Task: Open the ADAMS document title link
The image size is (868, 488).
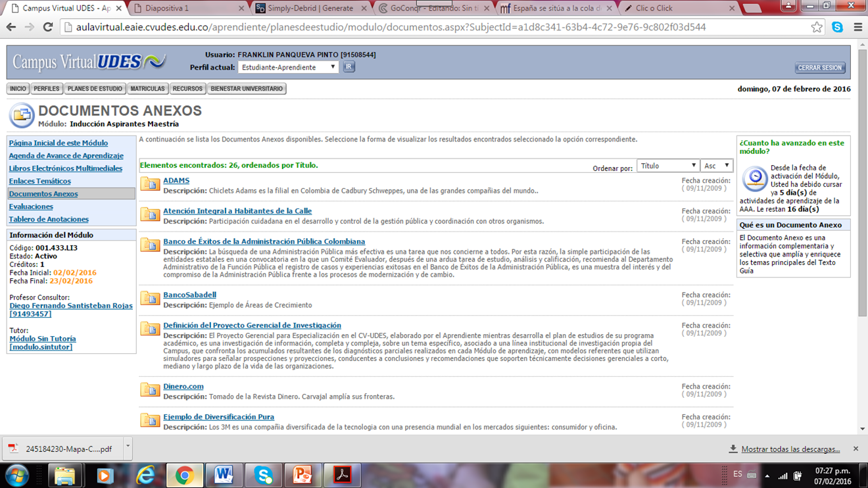Action: pos(176,180)
